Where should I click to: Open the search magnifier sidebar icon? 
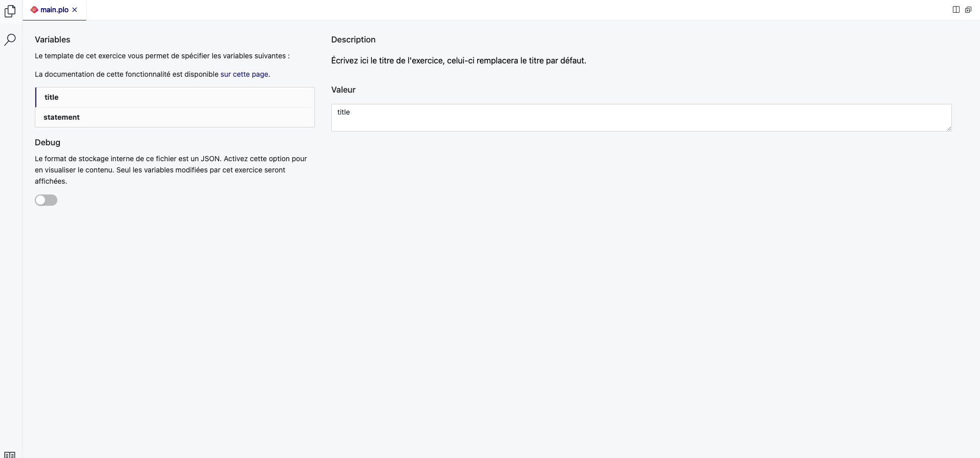pyautogui.click(x=10, y=40)
